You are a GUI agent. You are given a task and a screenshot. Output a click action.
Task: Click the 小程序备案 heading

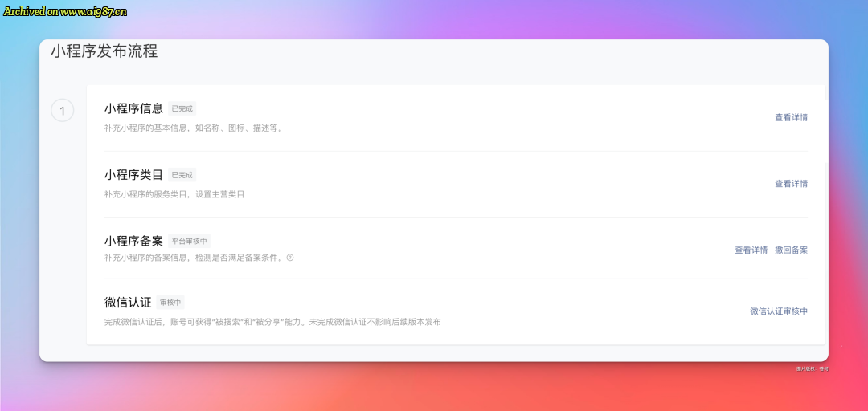point(133,241)
